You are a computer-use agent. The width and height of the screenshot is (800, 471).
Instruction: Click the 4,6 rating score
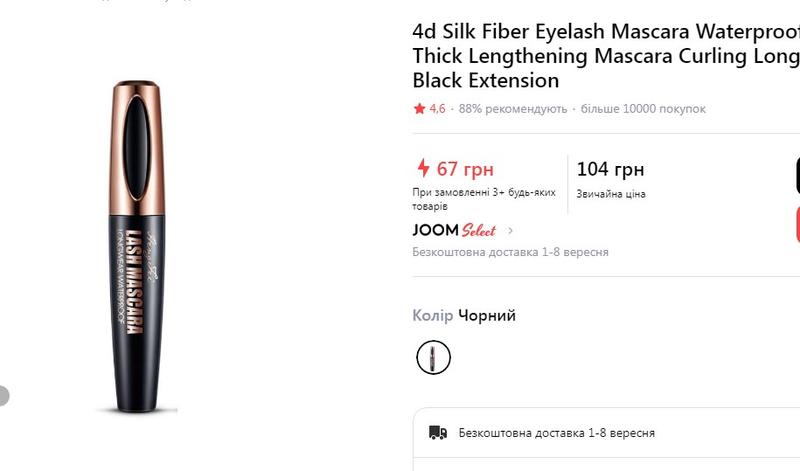click(437, 108)
